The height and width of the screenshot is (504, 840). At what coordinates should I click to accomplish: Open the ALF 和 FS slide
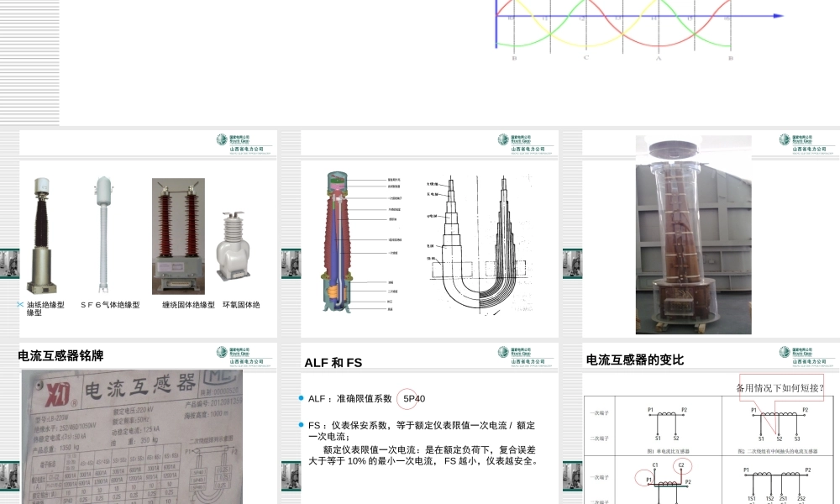pyautogui.click(x=420, y=423)
